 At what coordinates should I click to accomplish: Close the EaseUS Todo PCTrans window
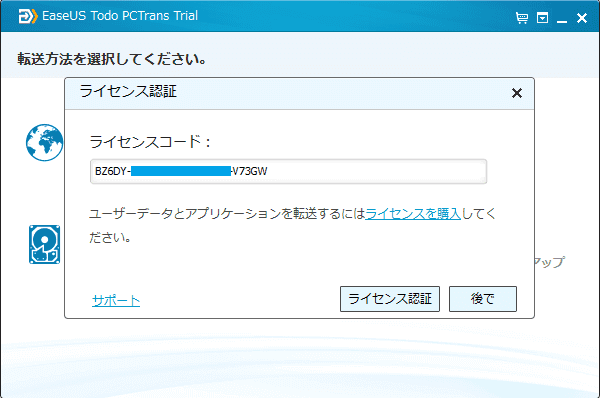coord(582,18)
